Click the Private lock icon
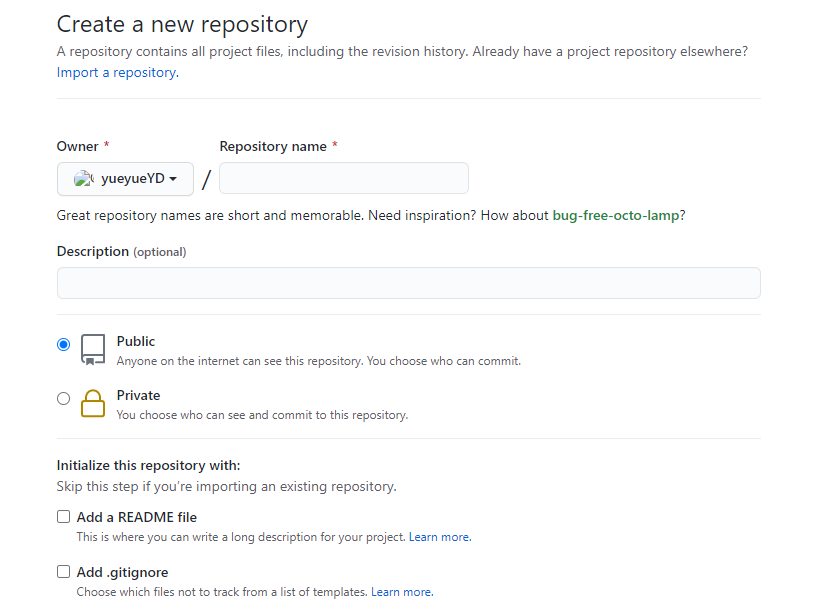 [93, 404]
